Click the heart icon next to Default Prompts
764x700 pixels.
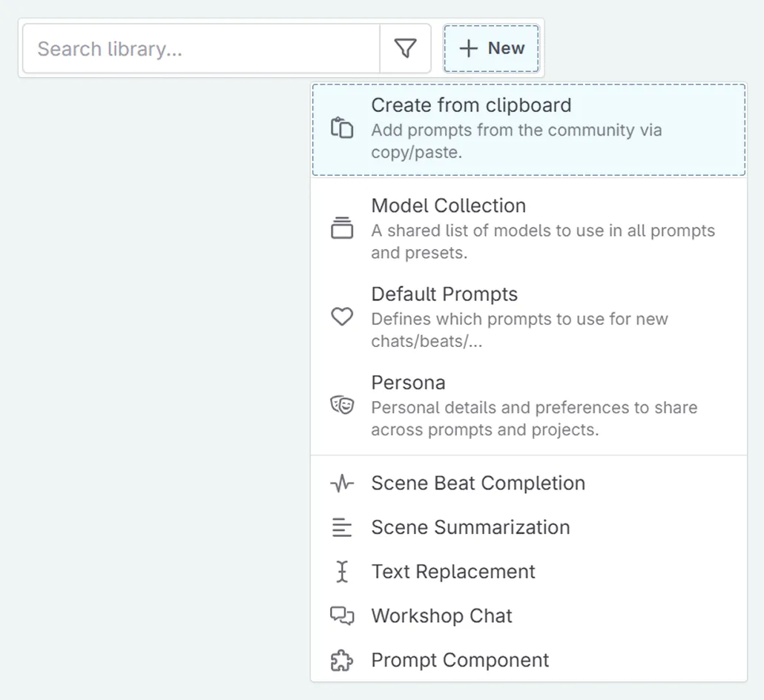coord(342,317)
